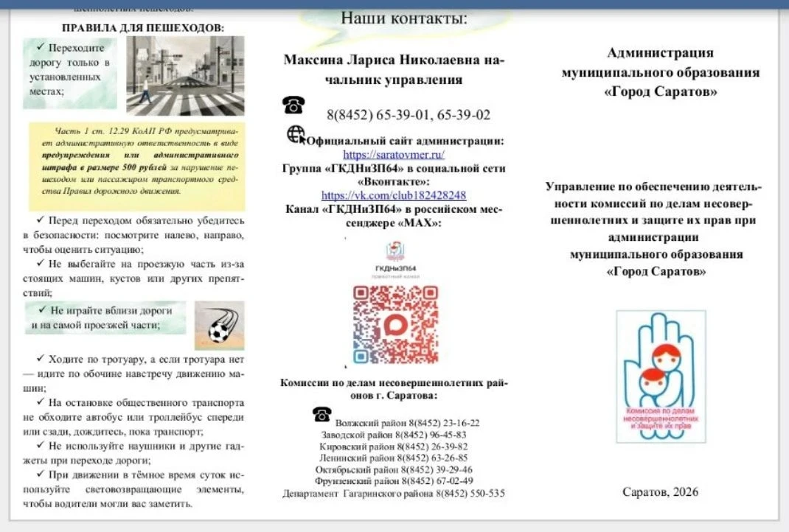Image resolution: width=789 pixels, height=532 pixels.
Task: Click heading "Комиссии по делам несовершеннолетних районов"
Action: point(394,389)
